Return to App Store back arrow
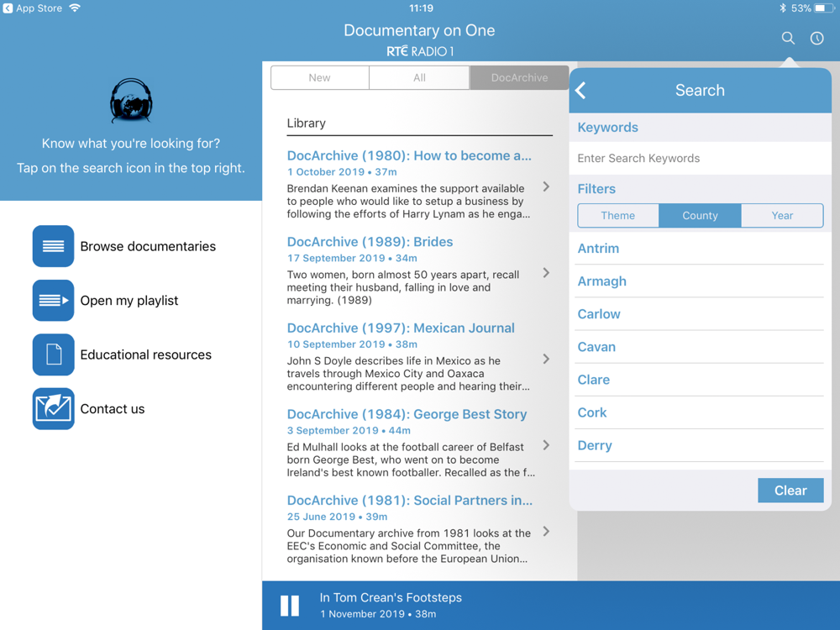 (x=8, y=8)
